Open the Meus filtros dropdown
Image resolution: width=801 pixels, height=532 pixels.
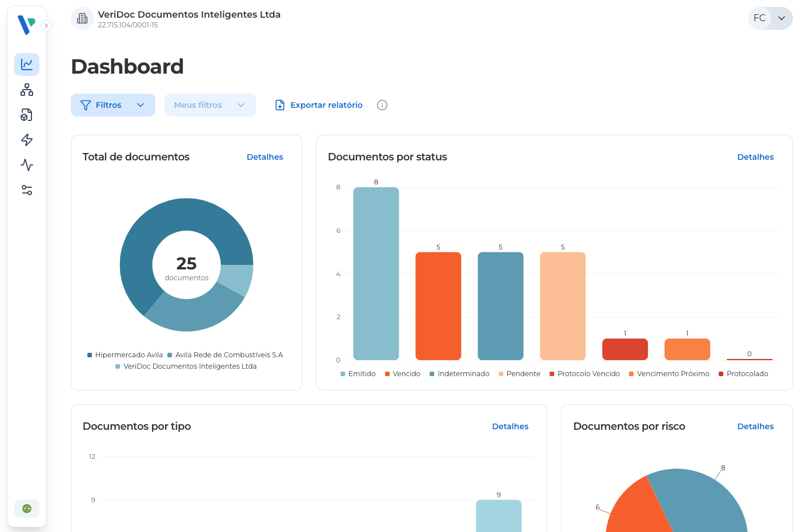tap(210, 105)
